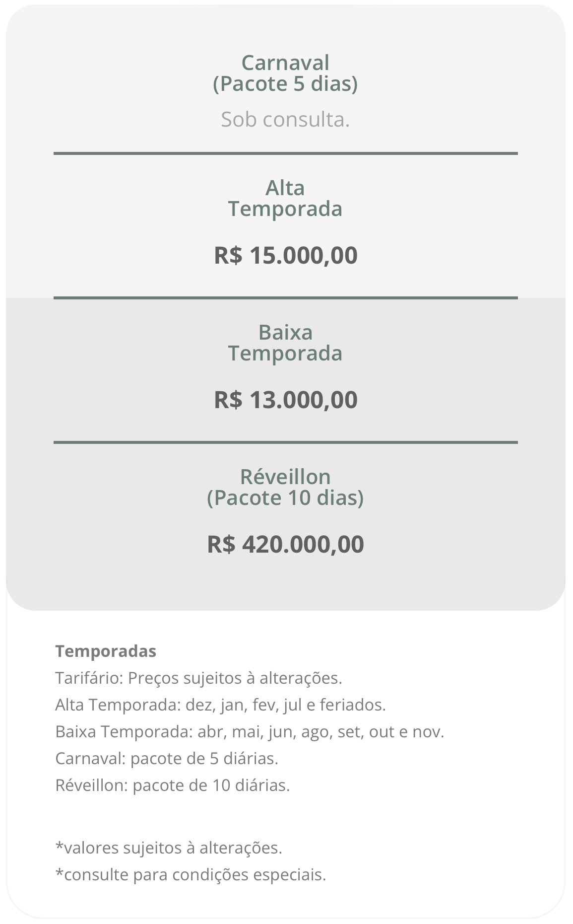The width and height of the screenshot is (573, 924).
Task: Click the "Réveillon: pacote de 10 diárias" note
Action: click(172, 785)
